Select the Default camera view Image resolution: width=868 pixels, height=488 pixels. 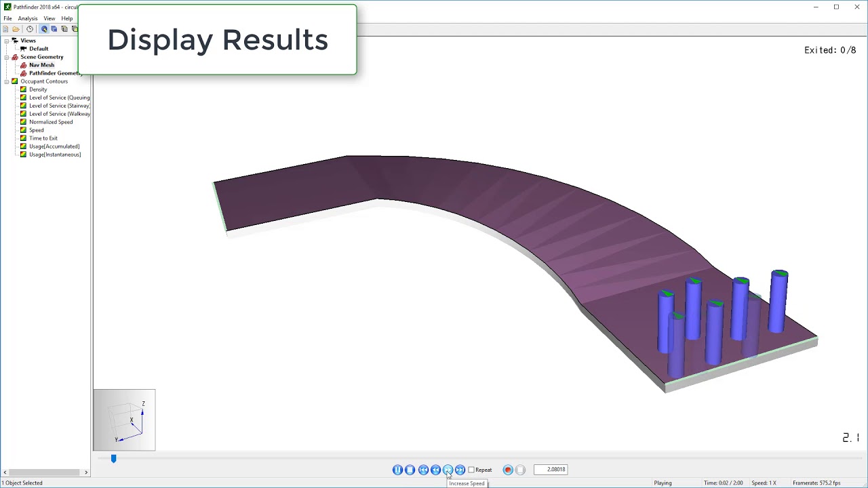click(39, 49)
